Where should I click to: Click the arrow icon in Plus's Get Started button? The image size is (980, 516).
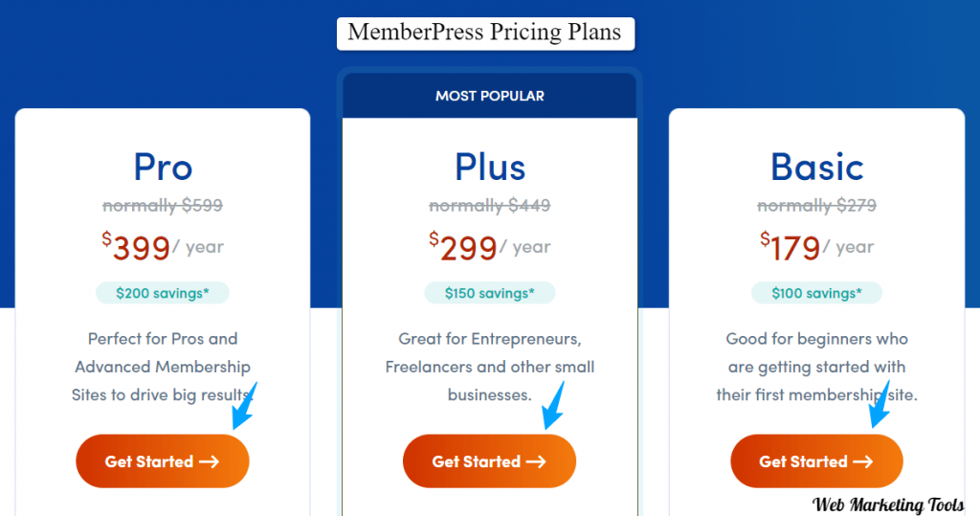[536, 461]
